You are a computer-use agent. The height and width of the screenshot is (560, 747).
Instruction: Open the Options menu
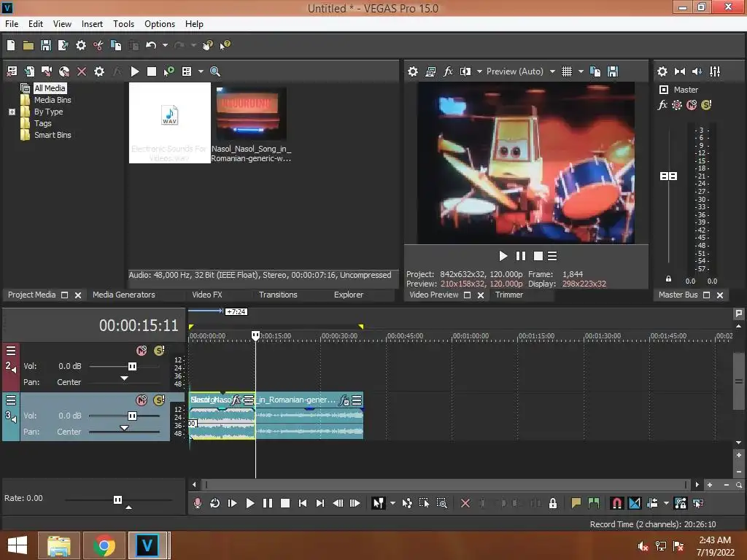point(160,24)
